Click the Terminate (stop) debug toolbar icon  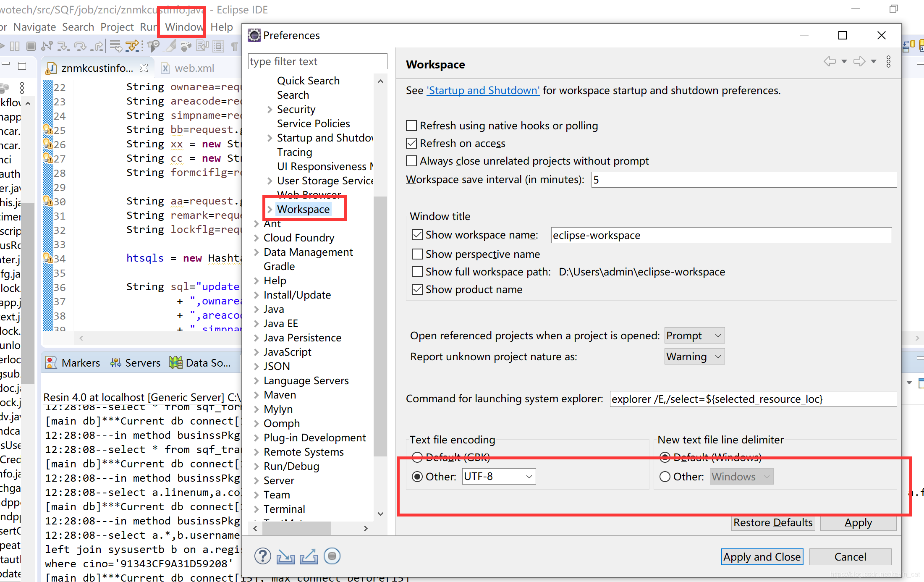coord(31,46)
